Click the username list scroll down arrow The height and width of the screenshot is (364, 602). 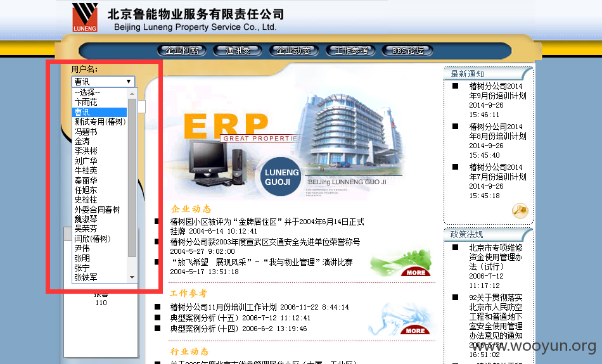coord(132,277)
